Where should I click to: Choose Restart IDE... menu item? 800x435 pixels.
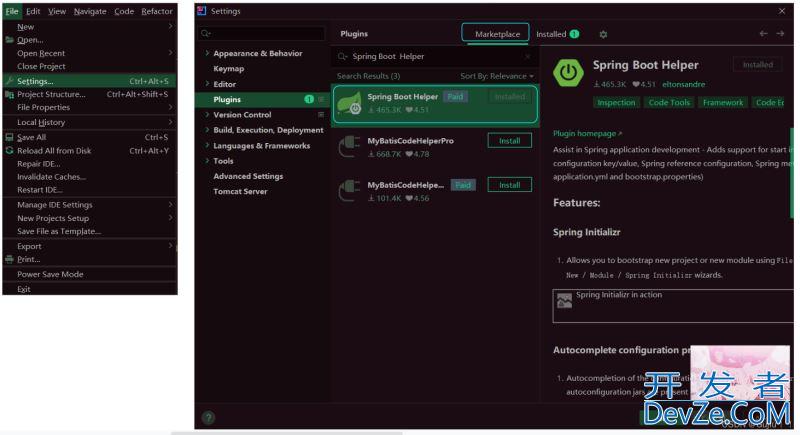tap(90, 190)
